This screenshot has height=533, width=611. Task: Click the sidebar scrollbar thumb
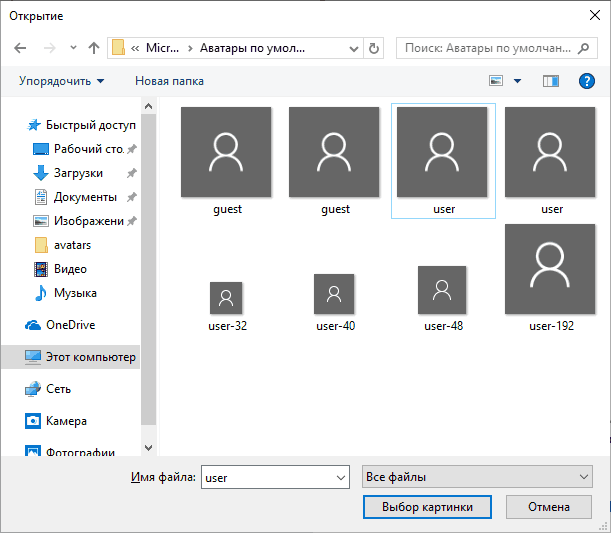[148, 270]
